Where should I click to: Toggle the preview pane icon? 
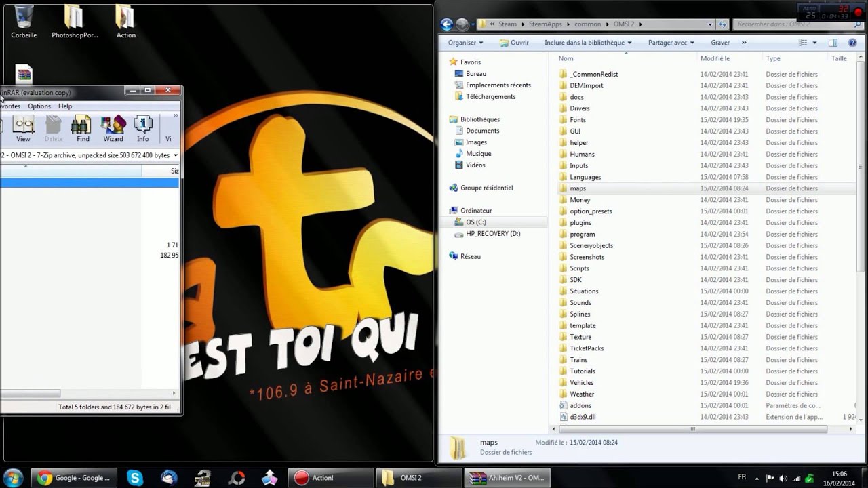point(833,43)
